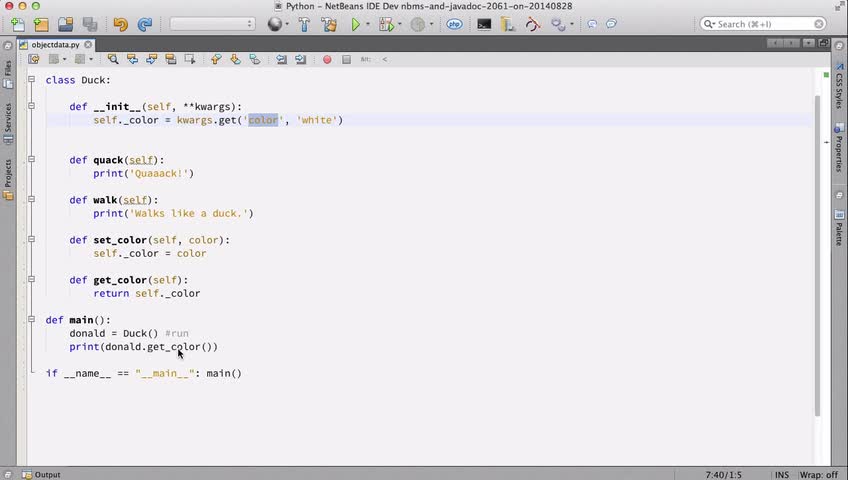The image size is (848, 480).
Task: Click the second speech bubble icon
Action: click(611, 24)
